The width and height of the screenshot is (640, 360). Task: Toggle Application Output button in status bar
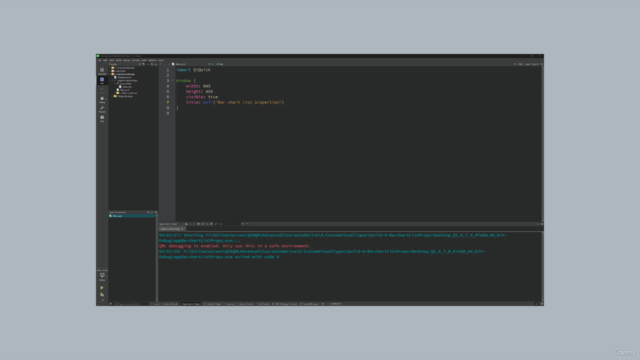tap(191, 304)
